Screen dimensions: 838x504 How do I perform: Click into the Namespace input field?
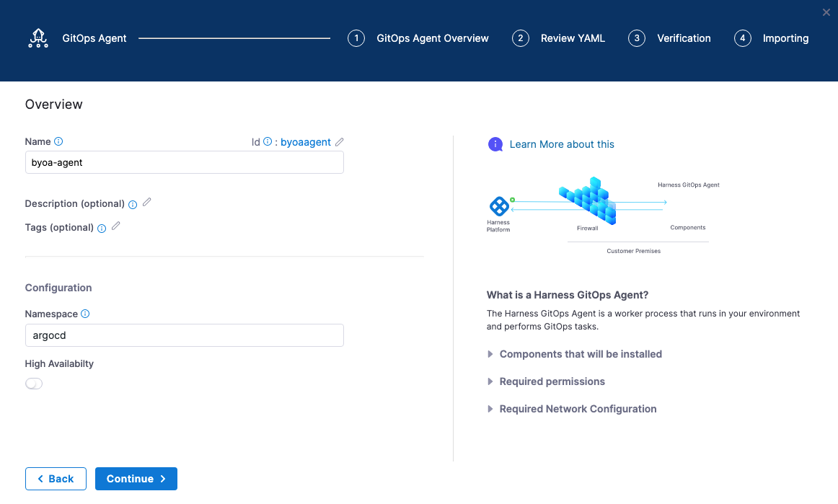[184, 335]
